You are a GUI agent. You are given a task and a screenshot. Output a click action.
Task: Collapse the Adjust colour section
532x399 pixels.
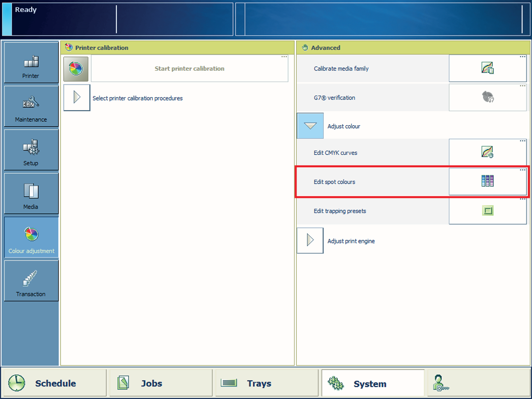coord(310,126)
